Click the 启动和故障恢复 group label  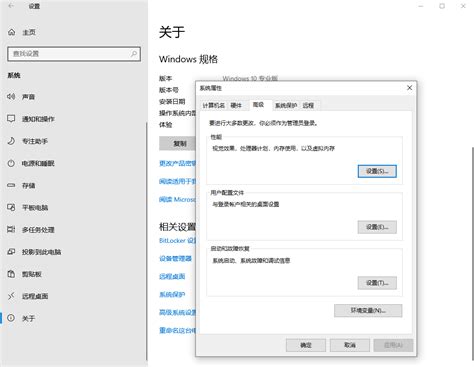point(230,249)
